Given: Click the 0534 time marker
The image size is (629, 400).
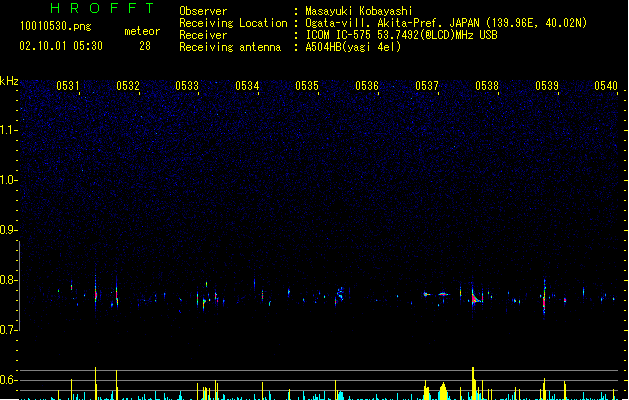Looking at the screenshot, I should coord(248,86).
